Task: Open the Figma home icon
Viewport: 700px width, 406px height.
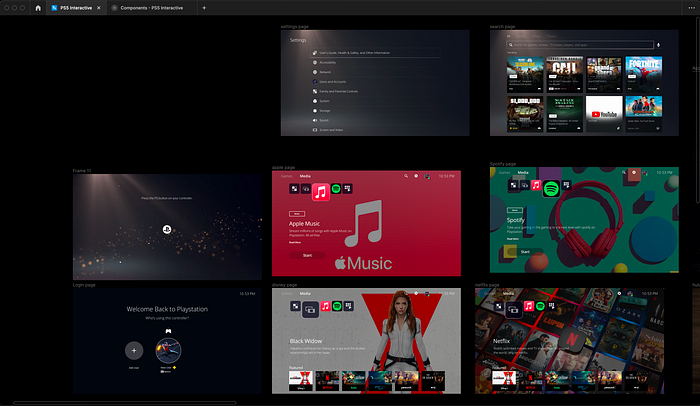Action: 38,8
